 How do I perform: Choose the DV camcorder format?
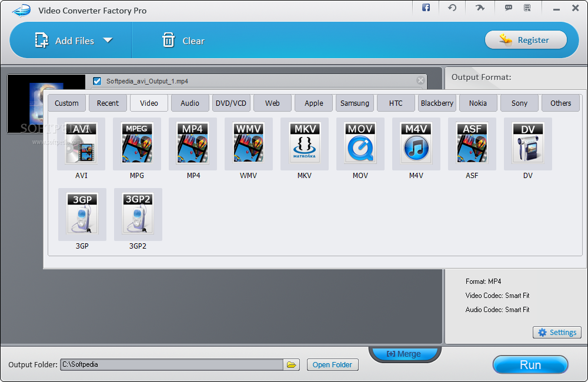click(528, 144)
